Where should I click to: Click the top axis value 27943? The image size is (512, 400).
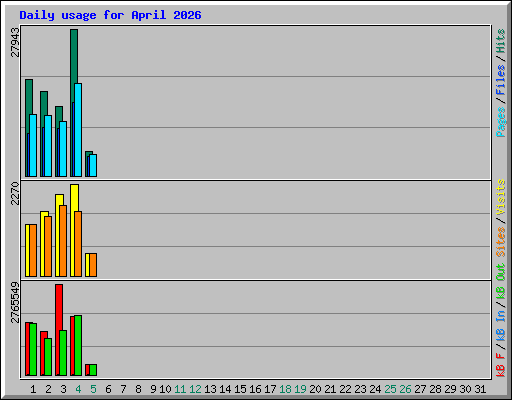pos(15,42)
